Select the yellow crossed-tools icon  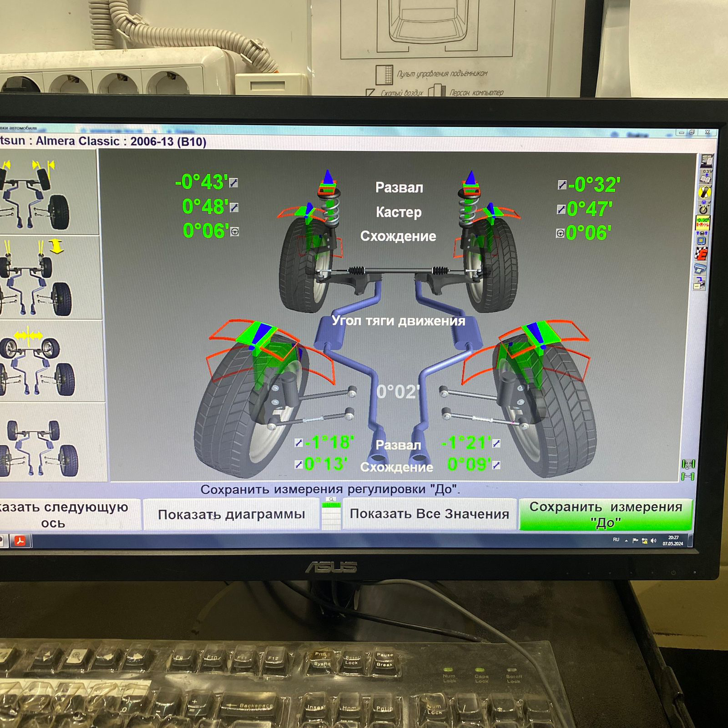point(705,192)
